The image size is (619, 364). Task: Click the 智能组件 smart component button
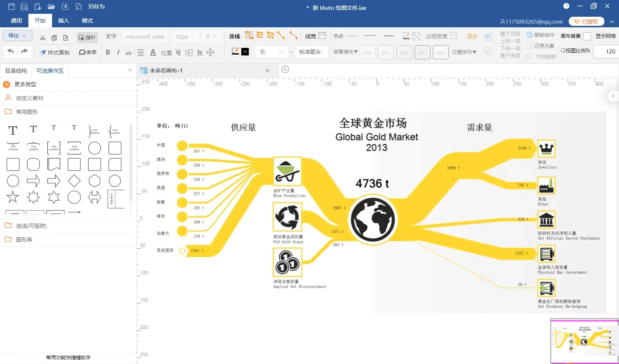point(540,35)
